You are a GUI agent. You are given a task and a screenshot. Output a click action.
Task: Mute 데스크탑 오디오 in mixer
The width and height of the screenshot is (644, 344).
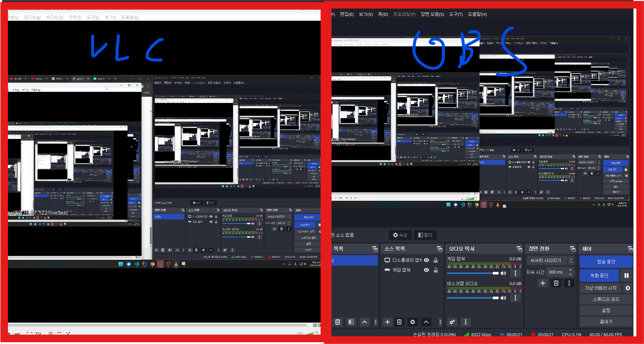[x=503, y=298]
